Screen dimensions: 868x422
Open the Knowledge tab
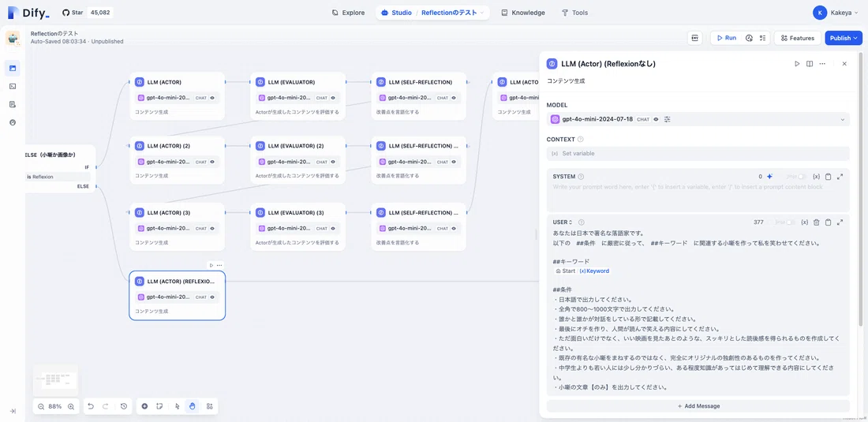522,13
